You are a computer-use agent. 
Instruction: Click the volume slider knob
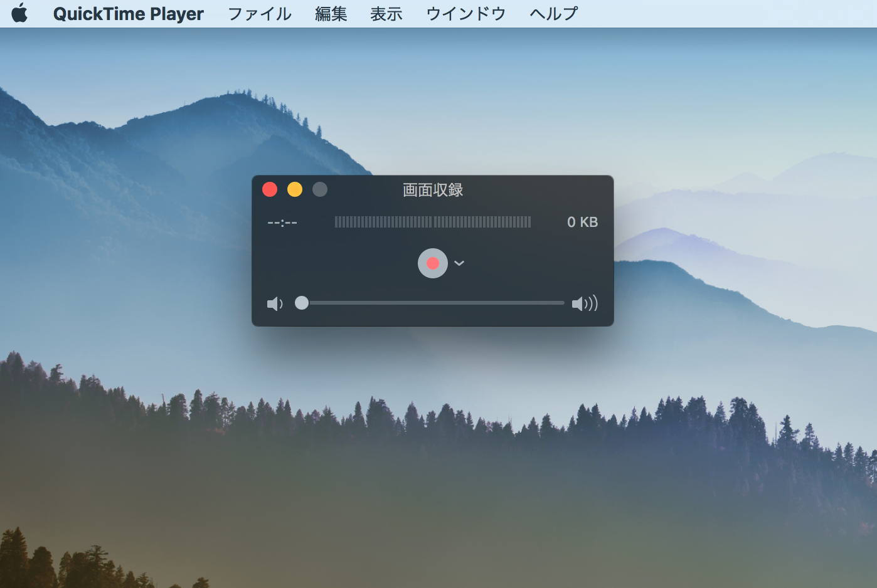[x=301, y=303]
